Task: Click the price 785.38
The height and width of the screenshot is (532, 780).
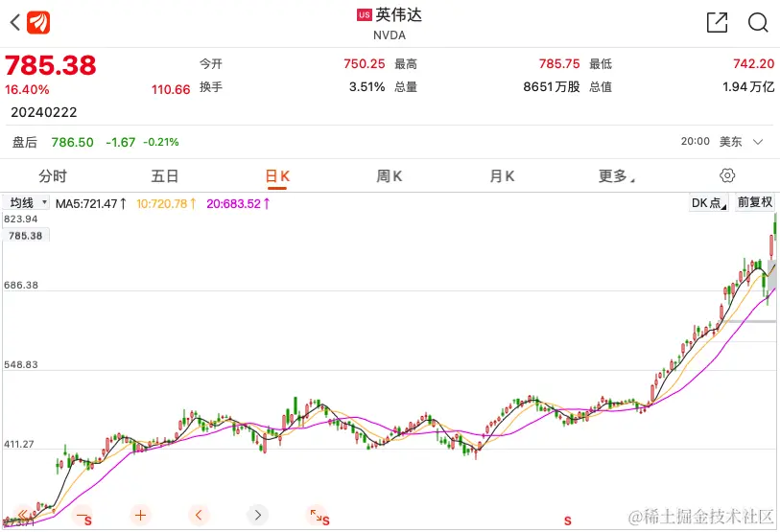Action: tap(50, 65)
